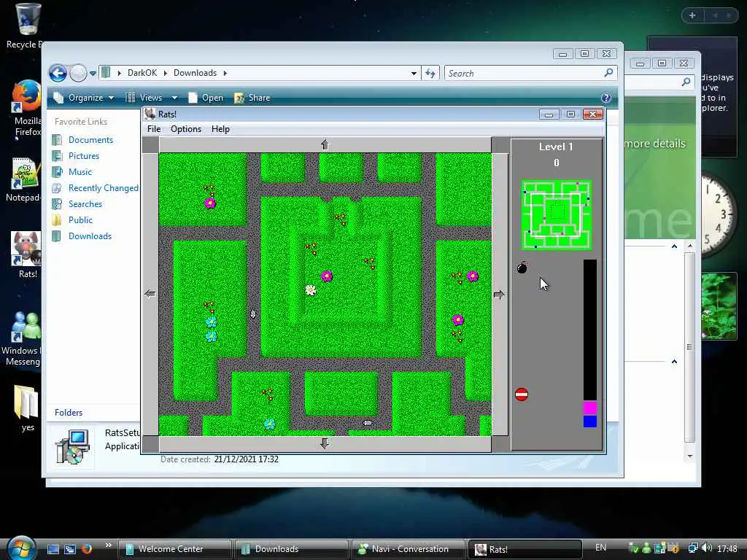Click more details link in Welcome Center
The width and height of the screenshot is (747, 560).
(656, 144)
